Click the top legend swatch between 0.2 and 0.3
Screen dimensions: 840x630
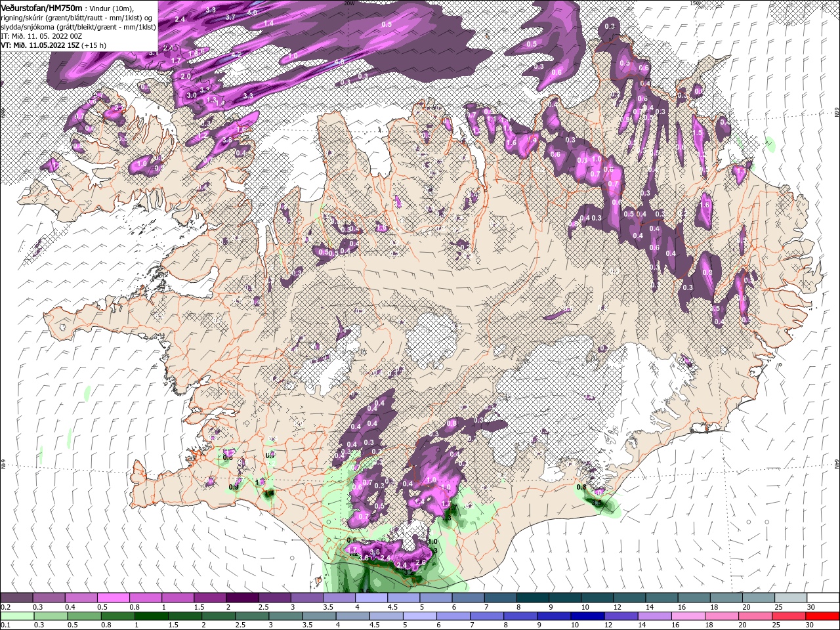coord(16,598)
